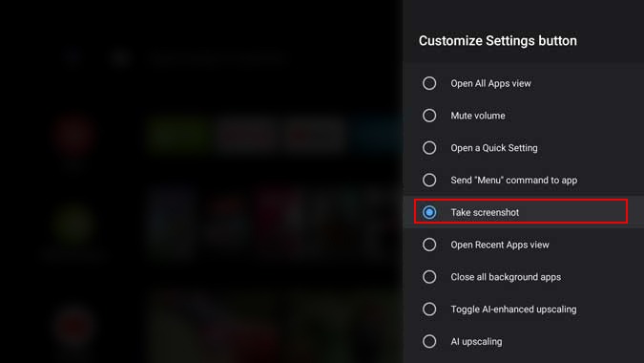This screenshot has height=363, width=644.
Task: Choose the Open a Quick Setting radio circle
Action: pyautogui.click(x=429, y=147)
